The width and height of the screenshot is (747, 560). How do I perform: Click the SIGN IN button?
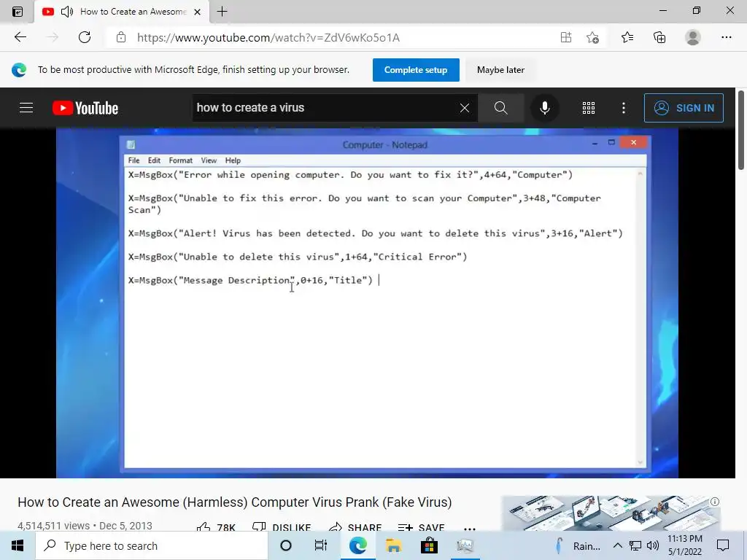tap(684, 108)
